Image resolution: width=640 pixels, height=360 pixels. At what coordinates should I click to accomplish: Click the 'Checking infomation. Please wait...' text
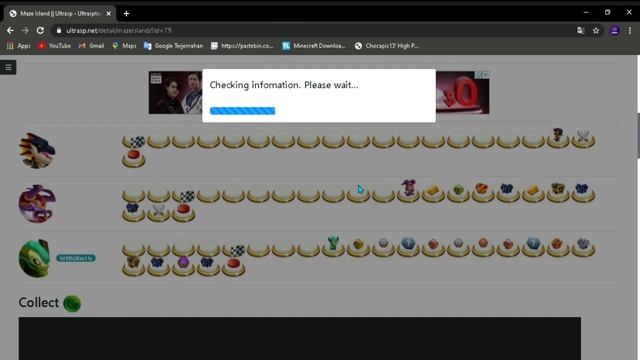(284, 85)
